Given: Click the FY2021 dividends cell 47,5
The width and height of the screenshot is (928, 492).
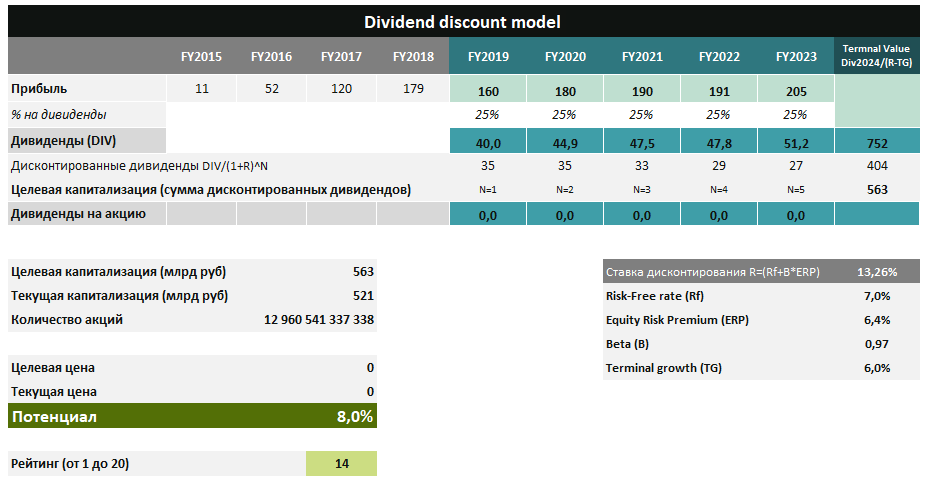Looking at the screenshot, I should coord(642,142).
